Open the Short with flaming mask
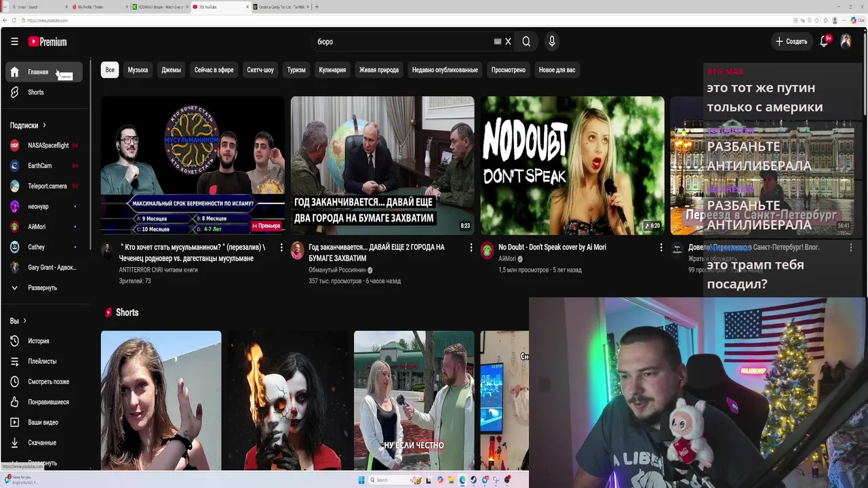Image resolution: width=868 pixels, height=488 pixels. pos(288,400)
